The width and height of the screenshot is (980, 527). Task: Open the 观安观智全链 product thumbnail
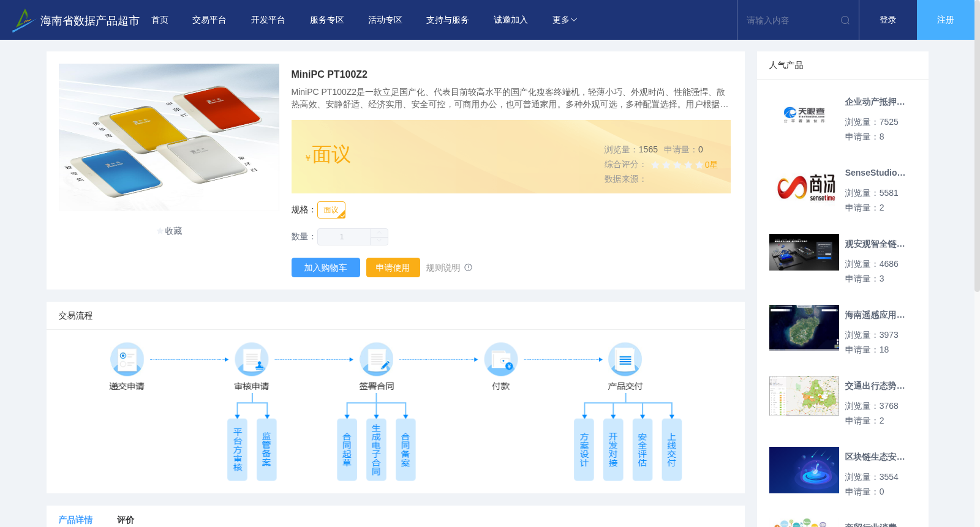point(804,252)
